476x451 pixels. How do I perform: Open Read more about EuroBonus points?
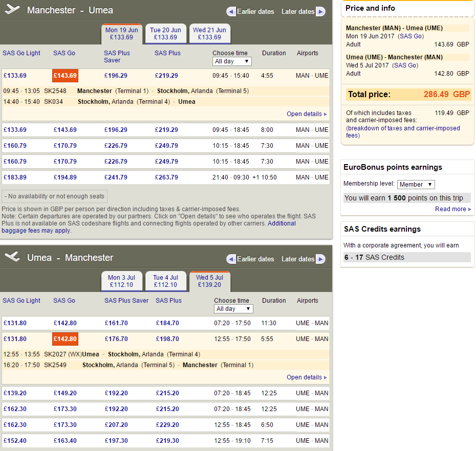[x=453, y=209]
